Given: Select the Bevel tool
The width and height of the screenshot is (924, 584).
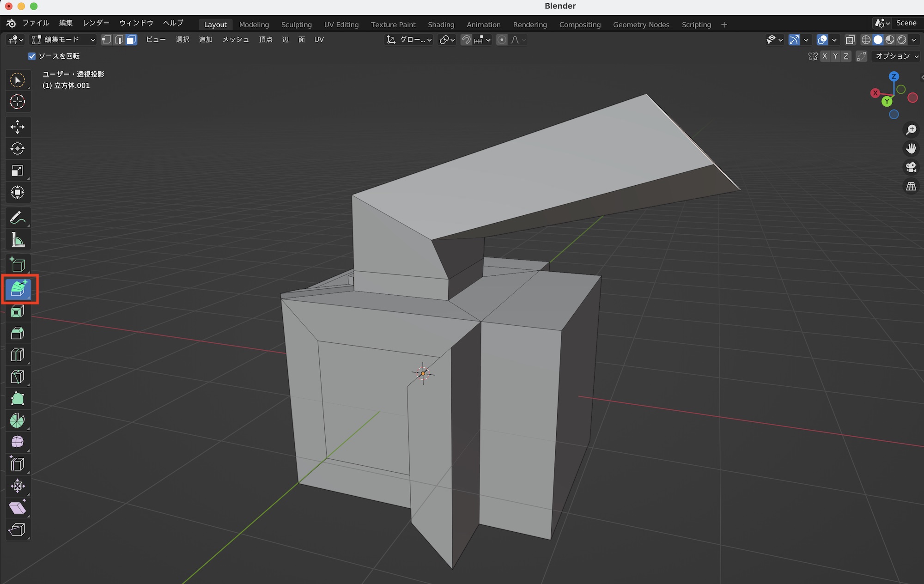Looking at the screenshot, I should tap(18, 333).
